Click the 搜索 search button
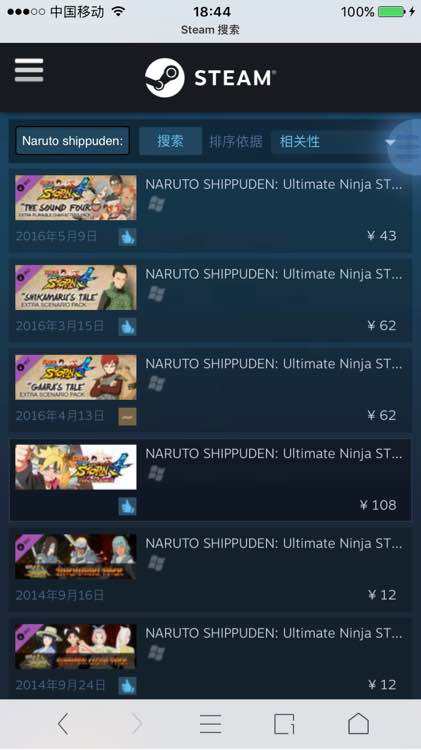The height and width of the screenshot is (750, 421). (x=170, y=141)
